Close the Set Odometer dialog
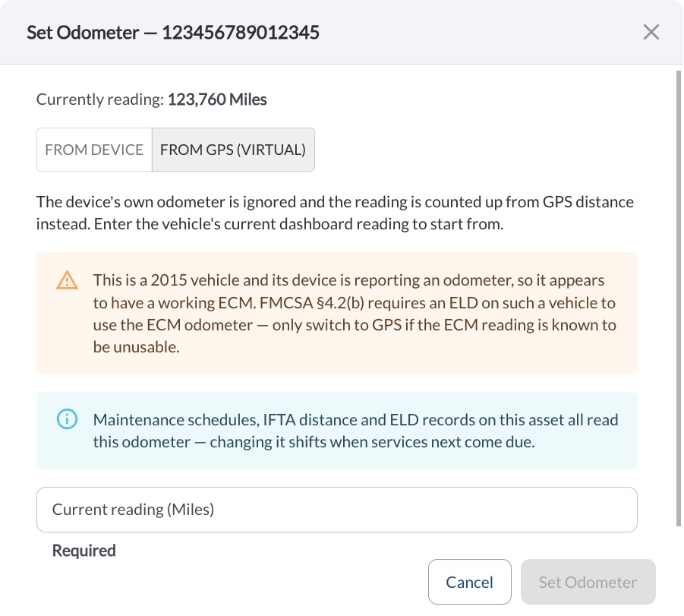 pos(651,33)
